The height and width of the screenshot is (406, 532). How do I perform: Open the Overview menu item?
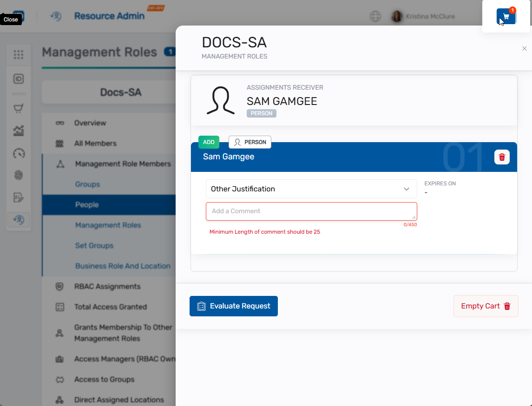pos(90,123)
